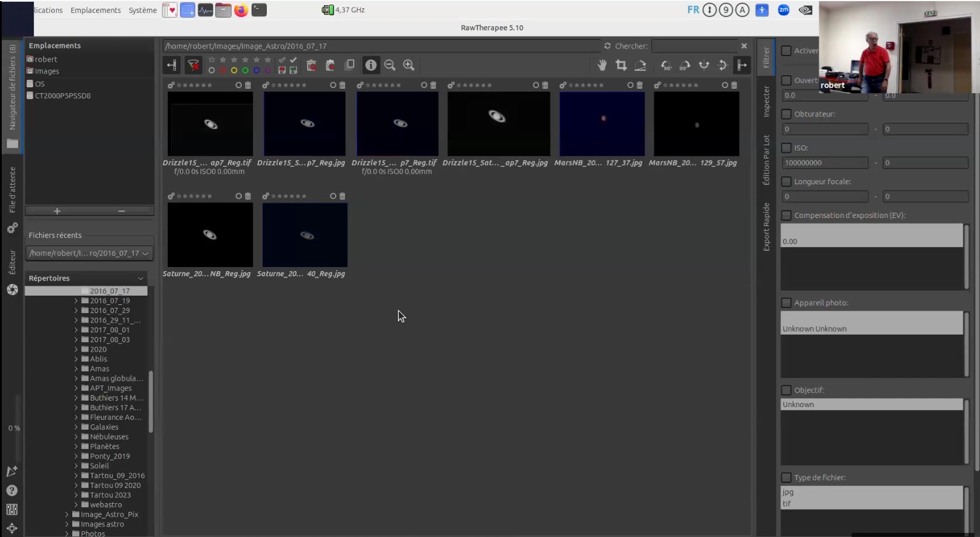
Task: Open system monitor icon in top panel
Action: (x=205, y=10)
